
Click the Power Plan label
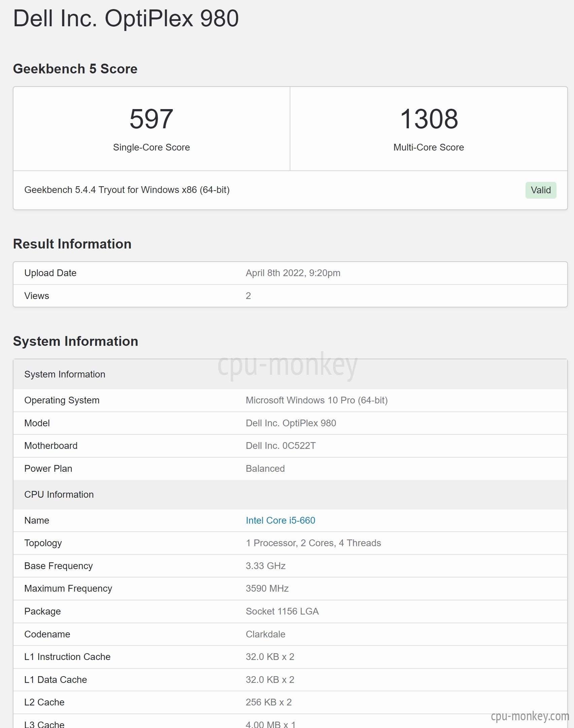pos(48,468)
